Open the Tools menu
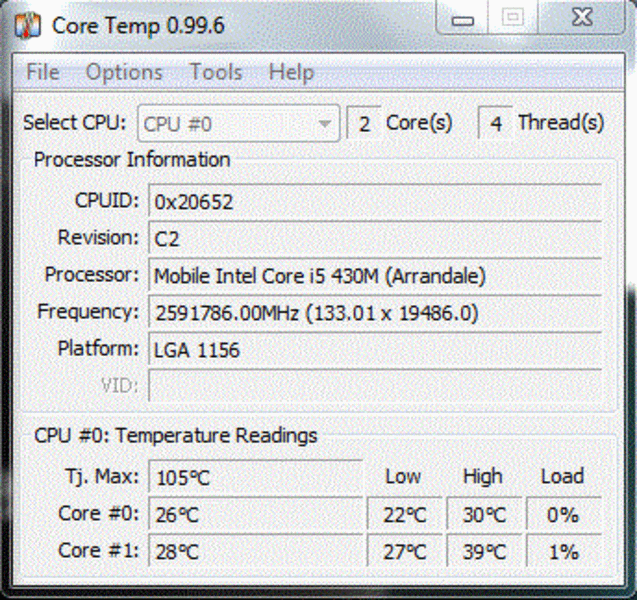Screen dimensions: 637x600 [x=216, y=73]
